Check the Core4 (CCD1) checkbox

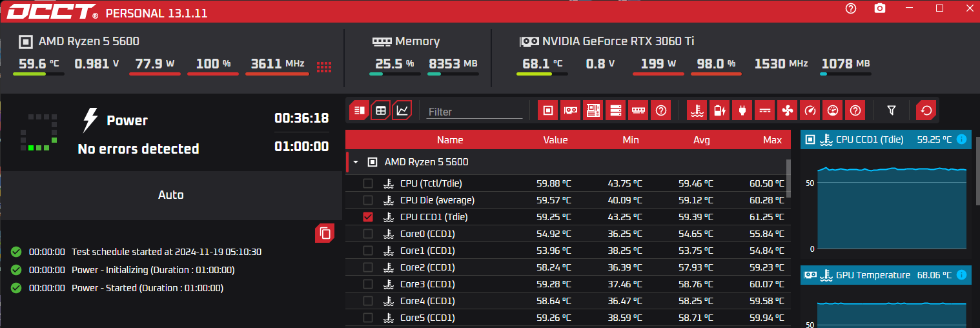coord(368,301)
